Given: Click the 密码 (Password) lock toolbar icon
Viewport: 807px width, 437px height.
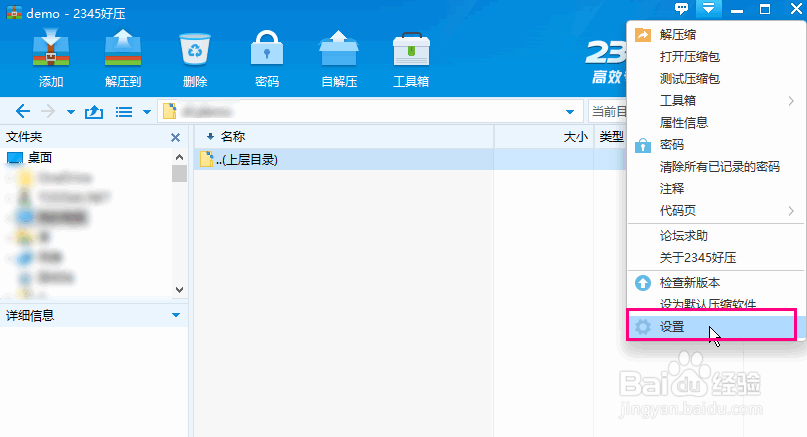Looking at the screenshot, I should point(267,48).
